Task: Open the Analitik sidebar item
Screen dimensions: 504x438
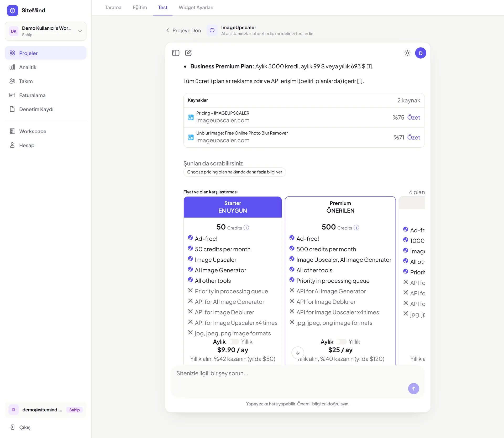Action: click(46, 67)
